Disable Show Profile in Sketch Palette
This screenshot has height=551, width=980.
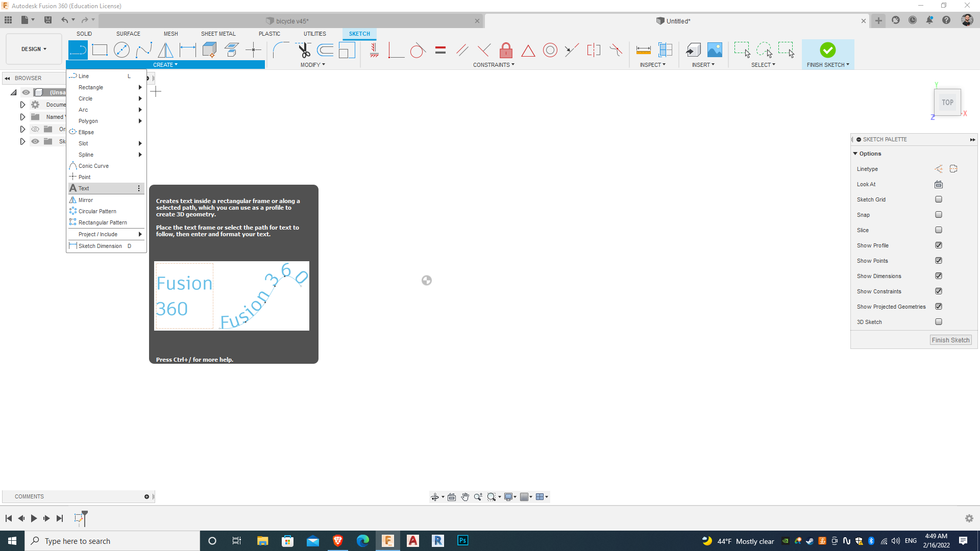(x=939, y=245)
